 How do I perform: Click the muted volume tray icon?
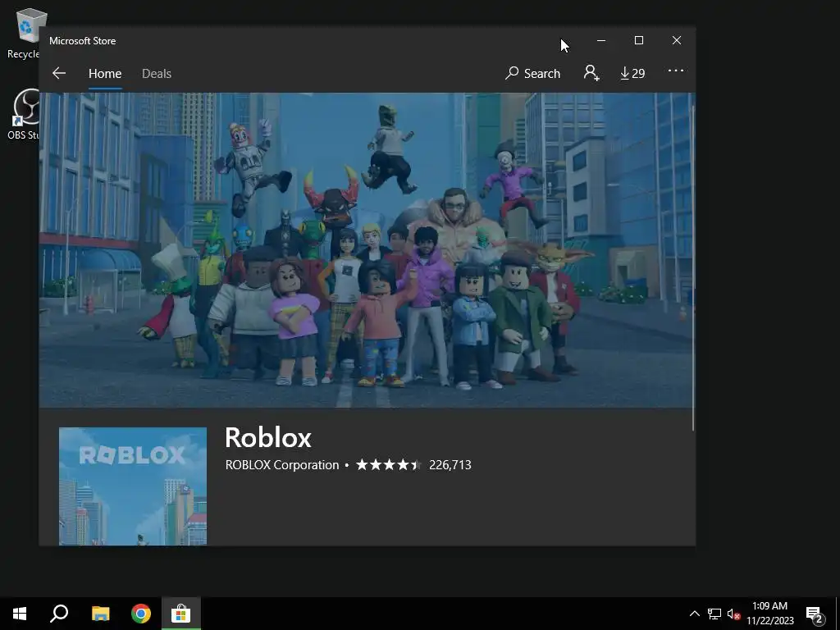click(733, 614)
